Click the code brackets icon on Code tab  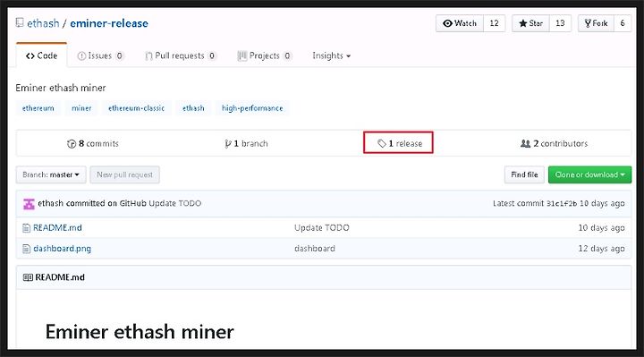(x=30, y=55)
